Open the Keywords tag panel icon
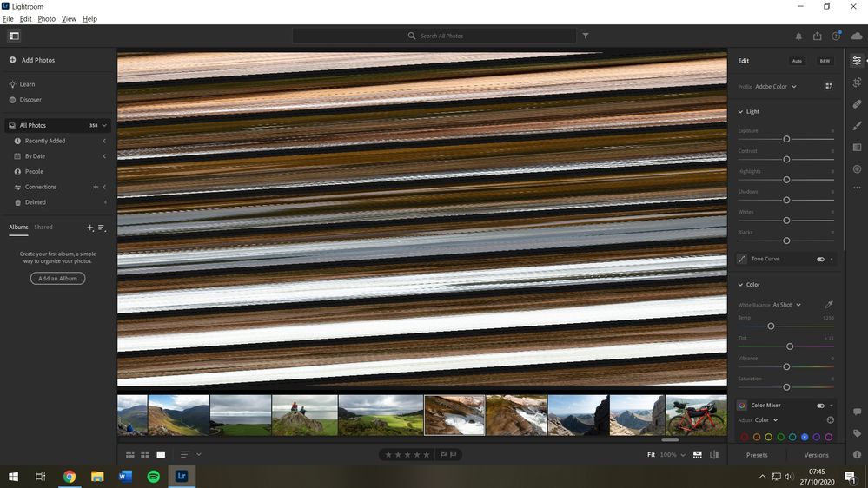The height and width of the screenshot is (488, 868). 857,433
